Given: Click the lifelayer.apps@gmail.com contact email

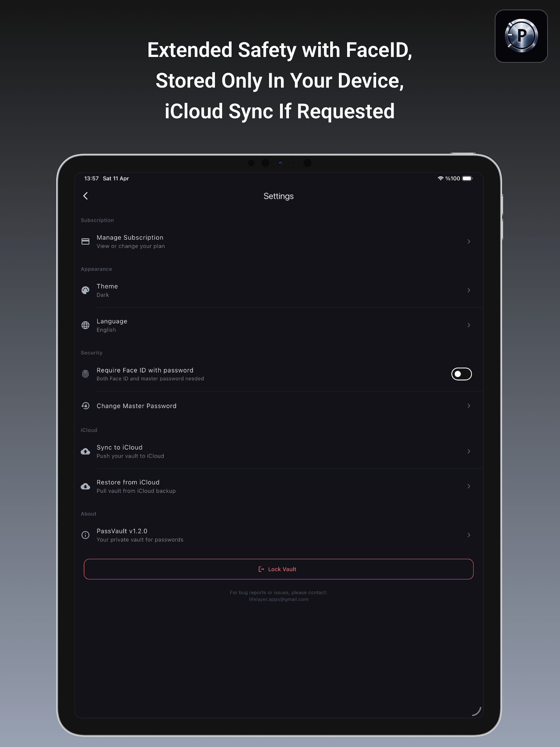Looking at the screenshot, I should (x=279, y=599).
